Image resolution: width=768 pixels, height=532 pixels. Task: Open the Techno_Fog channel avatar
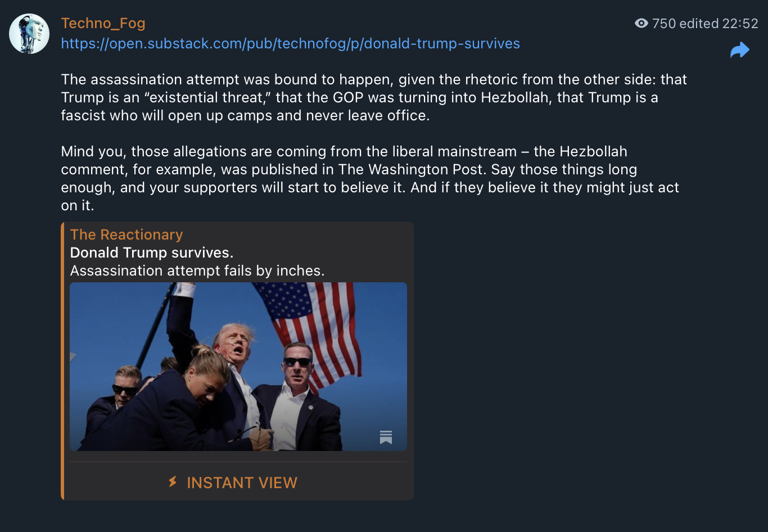tap(29, 34)
